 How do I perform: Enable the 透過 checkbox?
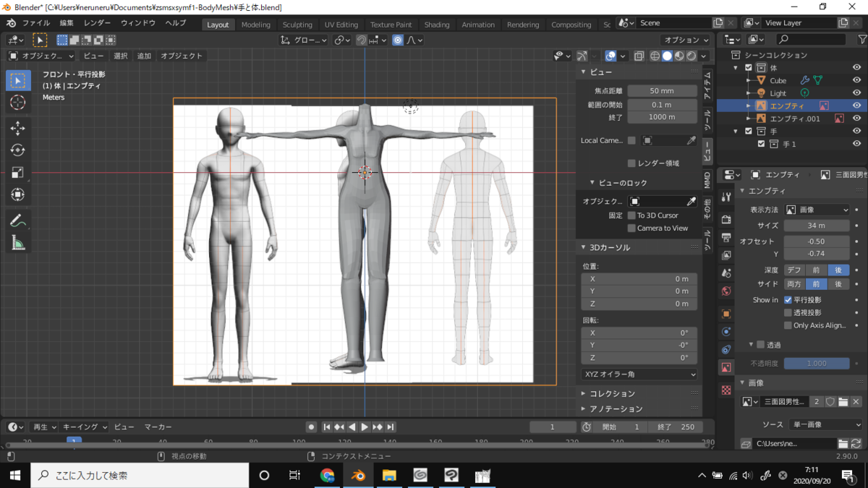tap(760, 345)
